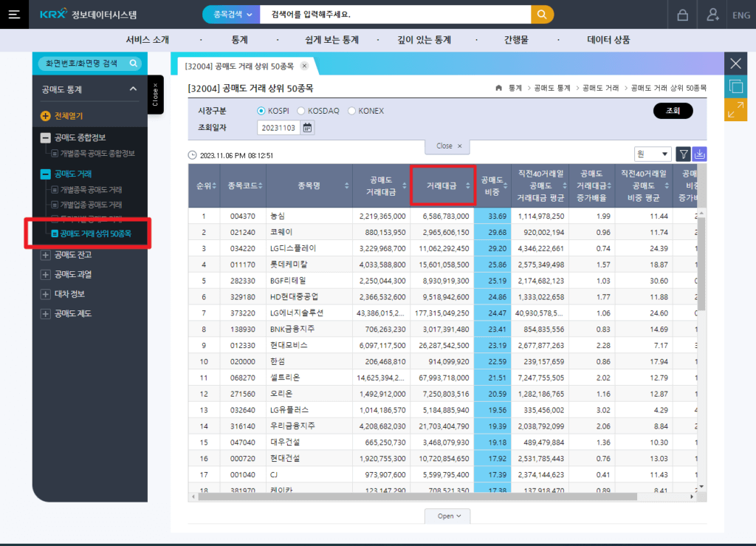
Task: Sort by 공매도 거래대금 column arrows
Action: 405,185
